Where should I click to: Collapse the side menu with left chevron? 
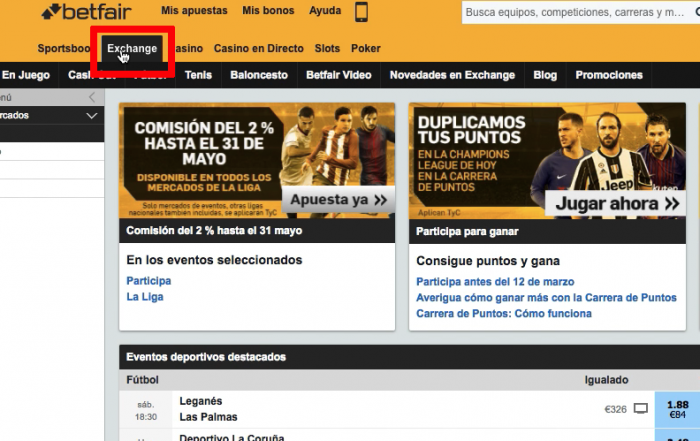point(92,97)
